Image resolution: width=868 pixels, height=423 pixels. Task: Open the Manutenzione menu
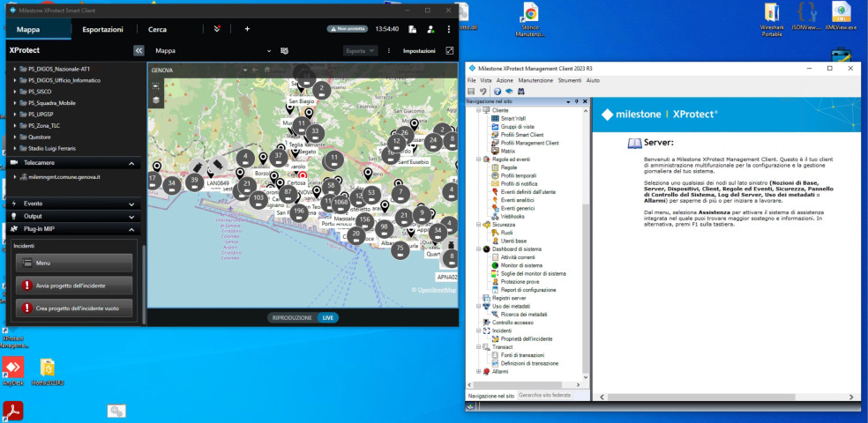click(535, 80)
